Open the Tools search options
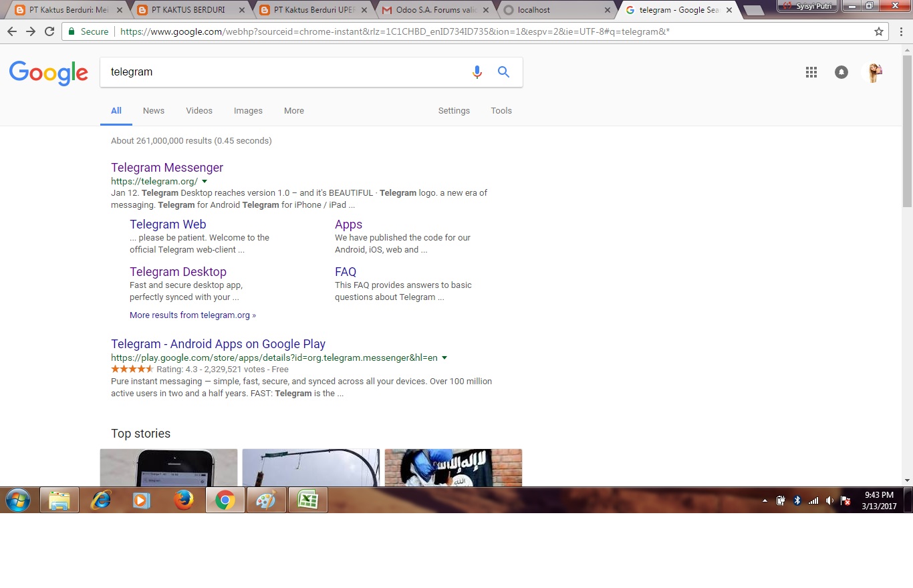 (x=501, y=111)
